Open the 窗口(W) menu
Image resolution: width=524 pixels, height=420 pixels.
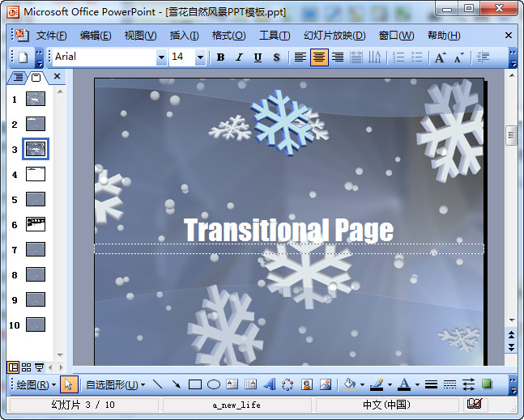pyautogui.click(x=396, y=36)
